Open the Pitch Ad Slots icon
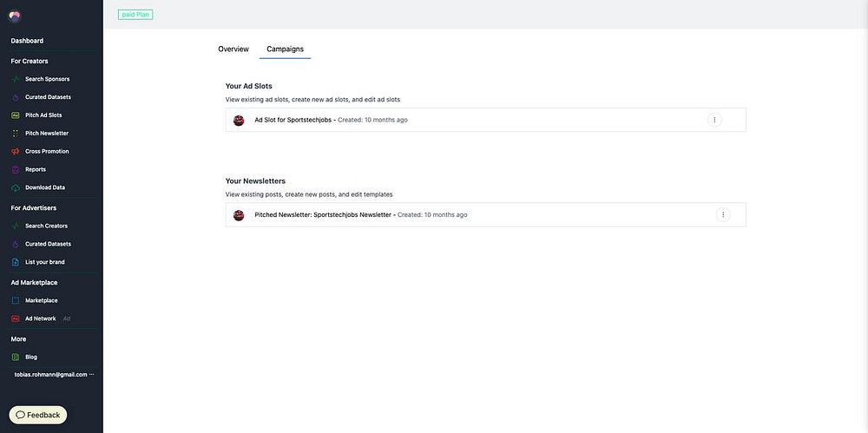 (16, 115)
